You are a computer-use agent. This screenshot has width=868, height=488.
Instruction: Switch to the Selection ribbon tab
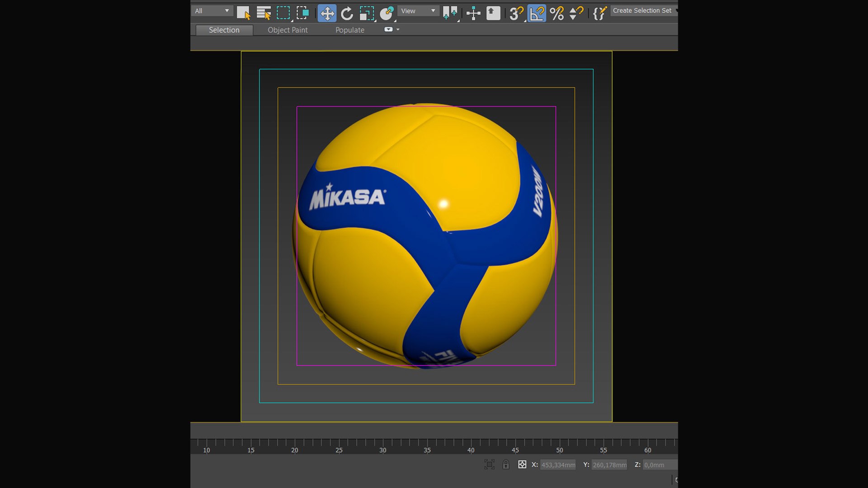click(224, 30)
